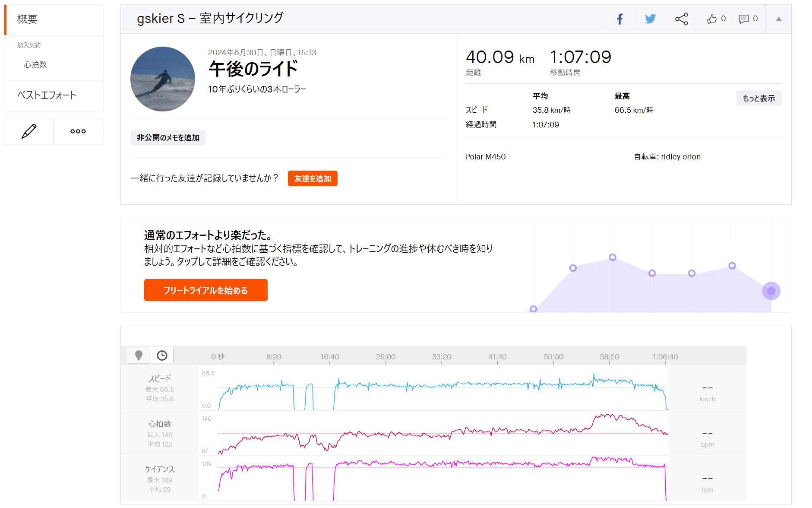Viewport: 812px width, 508px height.
Task: Open 心拍数 in the sidebar
Action: (35, 65)
